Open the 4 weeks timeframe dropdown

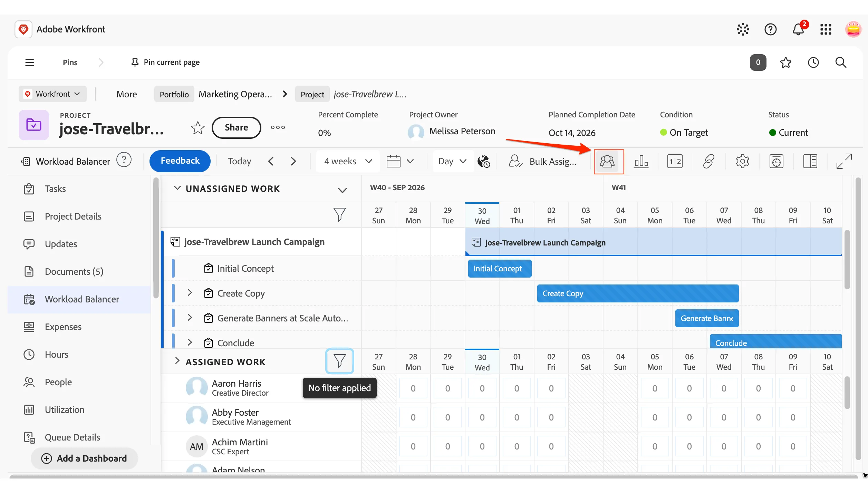pyautogui.click(x=348, y=161)
